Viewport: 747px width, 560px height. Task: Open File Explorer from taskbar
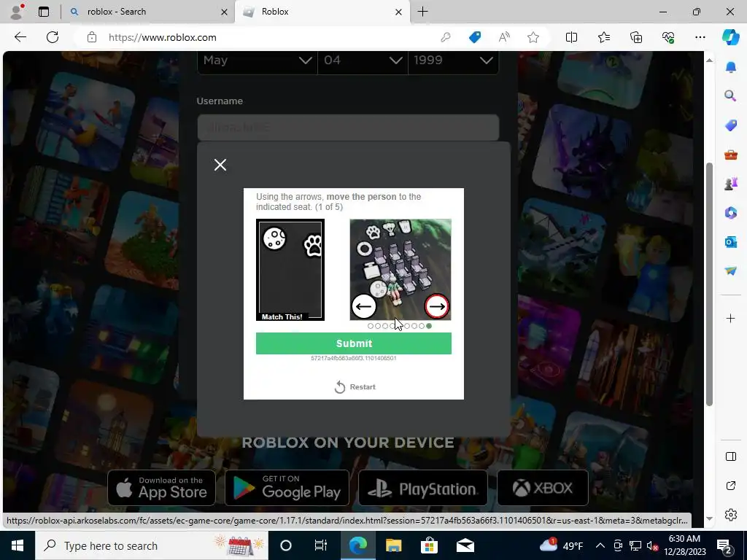pyautogui.click(x=393, y=545)
